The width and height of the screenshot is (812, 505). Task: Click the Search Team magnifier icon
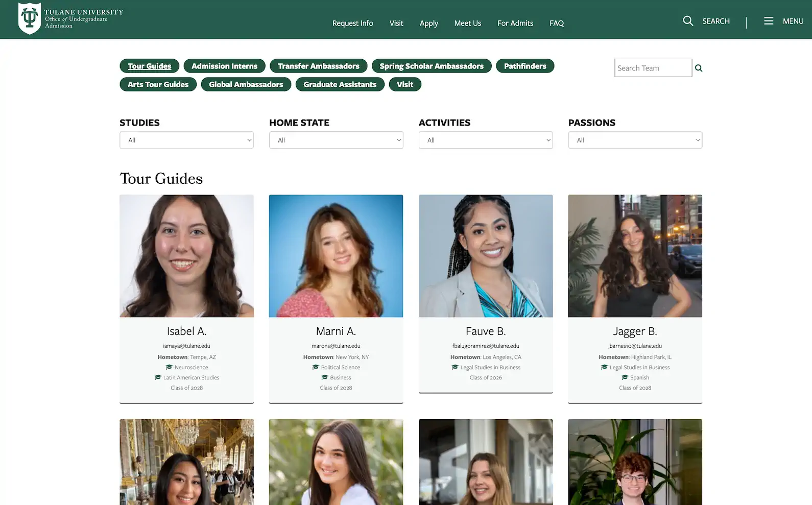[x=699, y=68]
